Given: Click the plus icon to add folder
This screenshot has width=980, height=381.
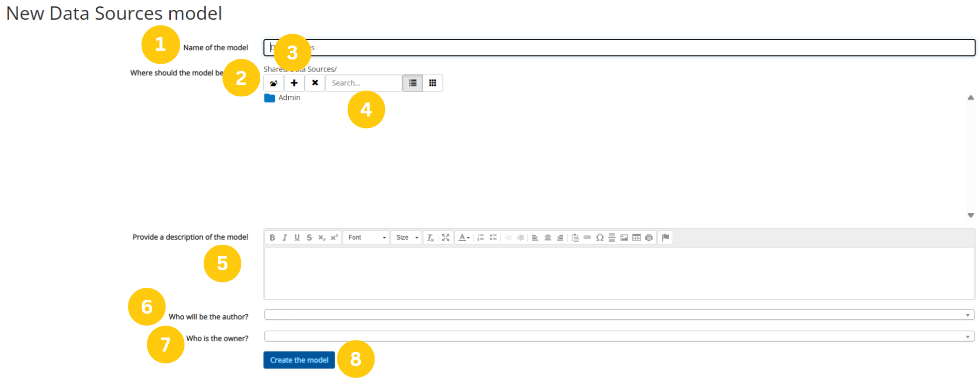Looking at the screenshot, I should coord(294,83).
